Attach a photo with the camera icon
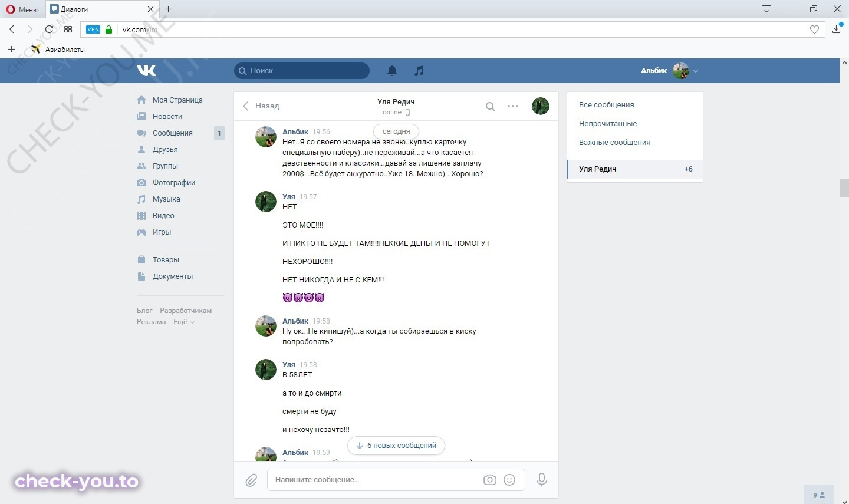Viewport: 849px width, 504px height. tap(490, 480)
